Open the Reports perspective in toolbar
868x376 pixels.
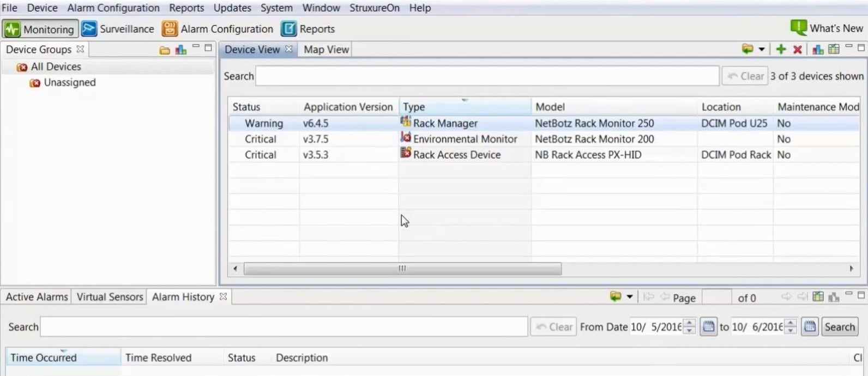click(x=308, y=29)
